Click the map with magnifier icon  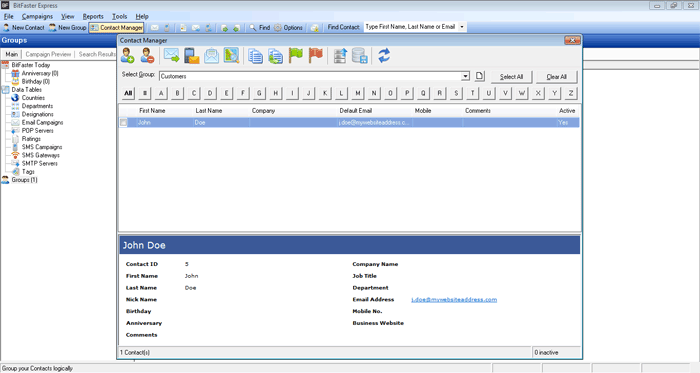coord(231,56)
